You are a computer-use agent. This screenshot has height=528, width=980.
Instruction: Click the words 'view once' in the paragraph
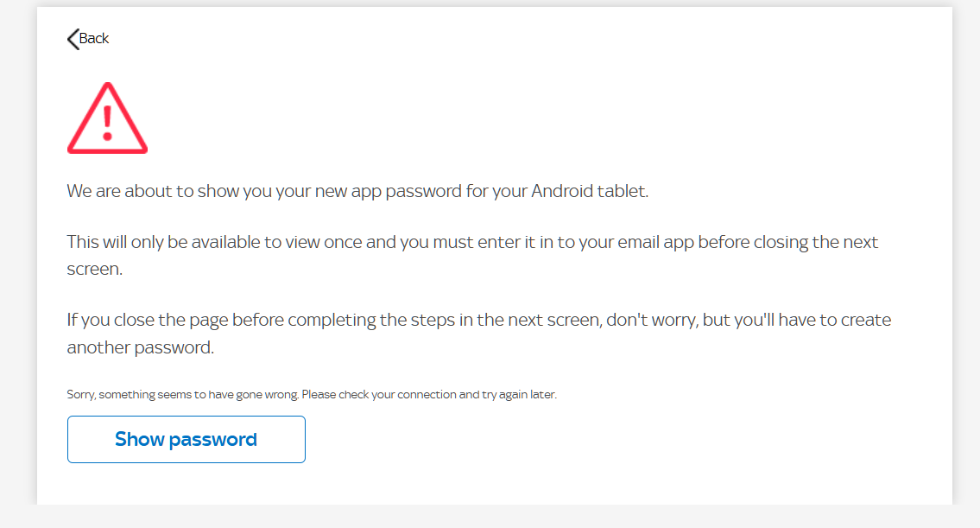point(325,242)
